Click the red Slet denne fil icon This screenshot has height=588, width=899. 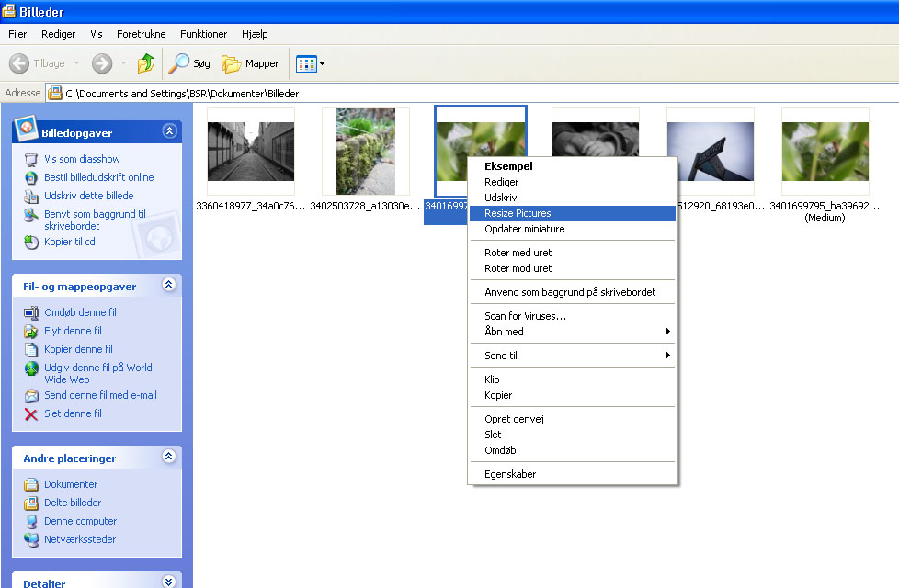point(31,413)
